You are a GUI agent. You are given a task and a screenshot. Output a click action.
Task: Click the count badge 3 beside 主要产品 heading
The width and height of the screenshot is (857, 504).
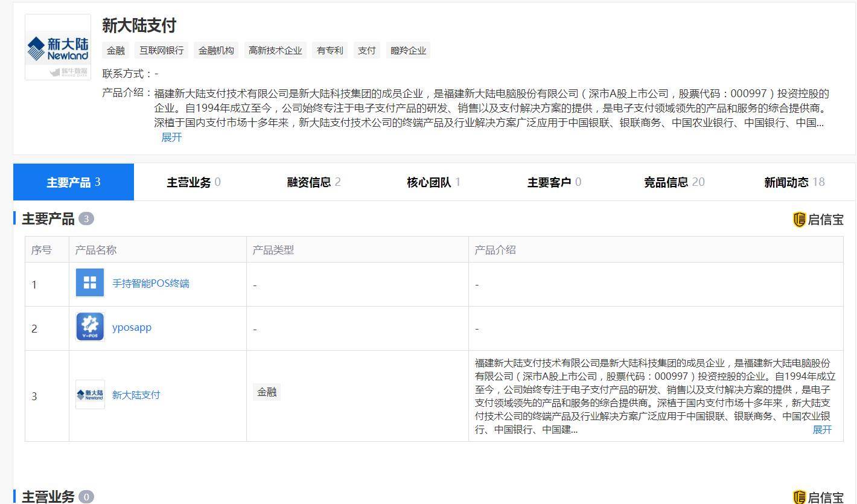tap(86, 219)
